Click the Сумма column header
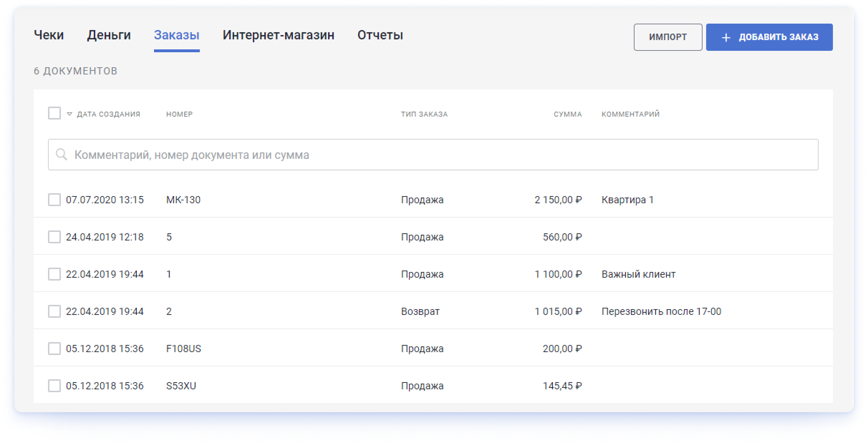This screenshot has width=868, height=448. coord(568,114)
